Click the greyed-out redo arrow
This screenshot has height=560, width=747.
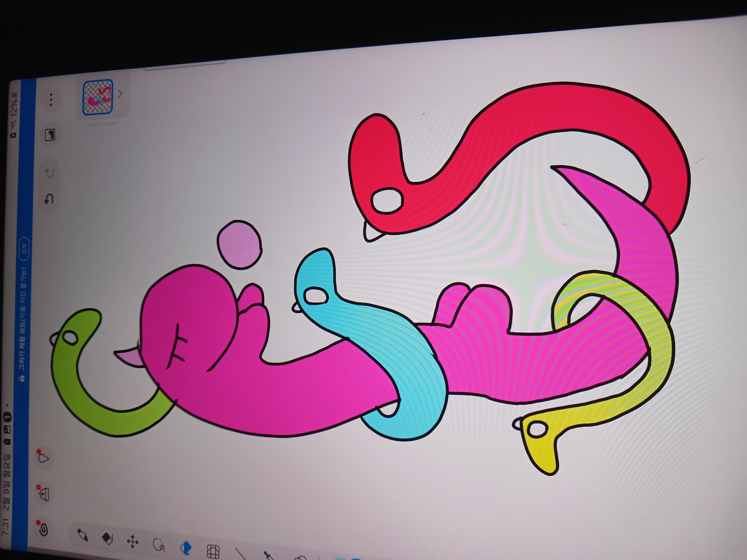point(49,173)
